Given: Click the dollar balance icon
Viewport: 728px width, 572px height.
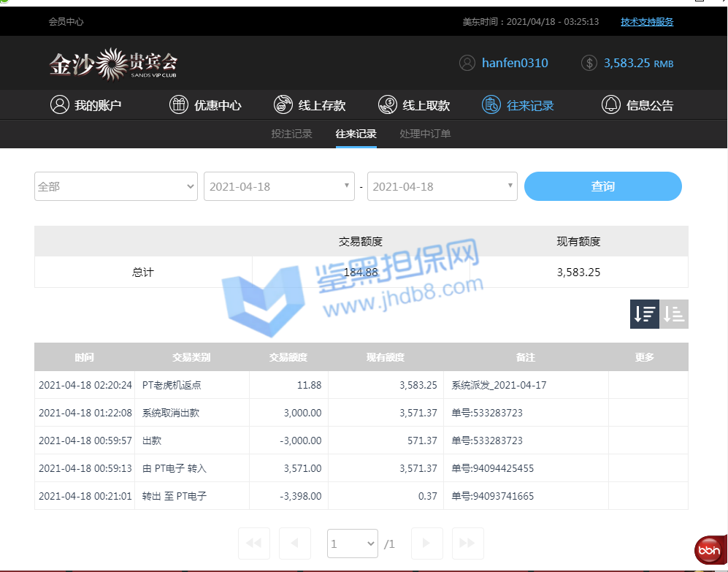Looking at the screenshot, I should coord(589,64).
